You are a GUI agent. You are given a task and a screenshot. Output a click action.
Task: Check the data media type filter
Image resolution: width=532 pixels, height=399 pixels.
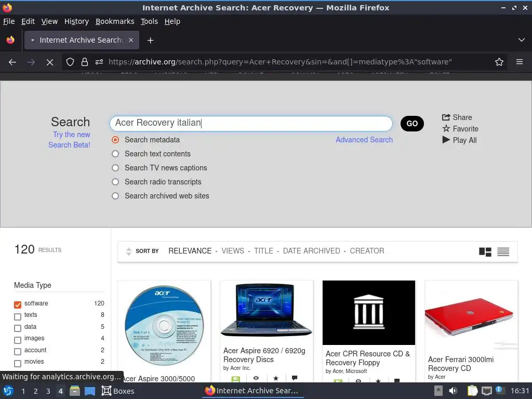(18, 328)
